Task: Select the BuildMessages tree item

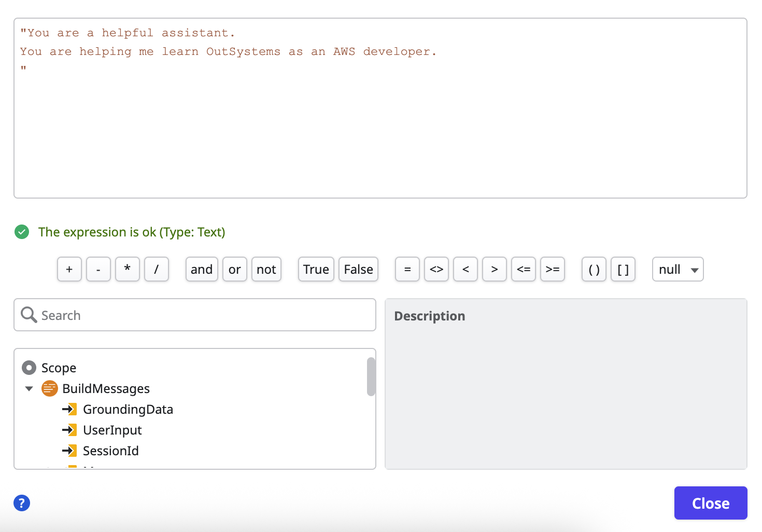Action: point(106,388)
